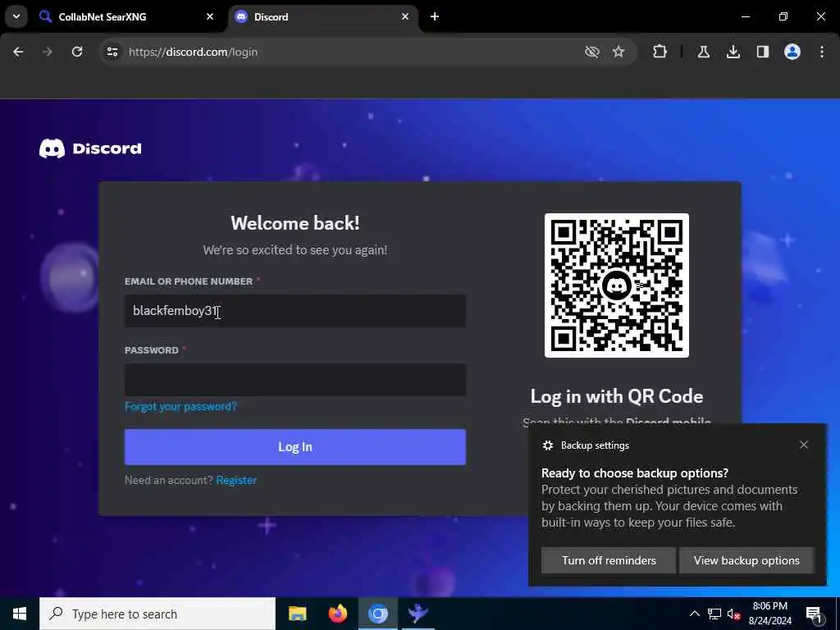Click the muted volume tray icon
The height and width of the screenshot is (630, 840).
(x=734, y=614)
